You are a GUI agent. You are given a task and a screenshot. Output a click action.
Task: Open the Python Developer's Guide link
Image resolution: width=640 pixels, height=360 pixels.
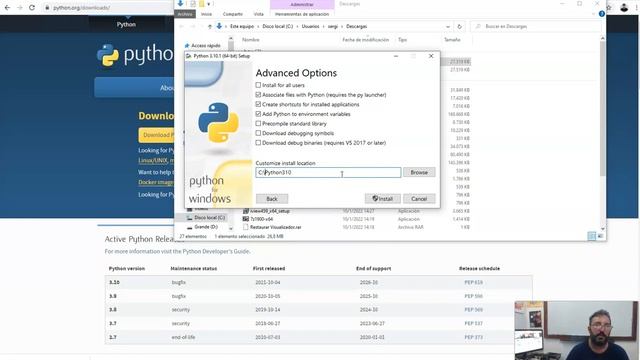click(x=216, y=251)
